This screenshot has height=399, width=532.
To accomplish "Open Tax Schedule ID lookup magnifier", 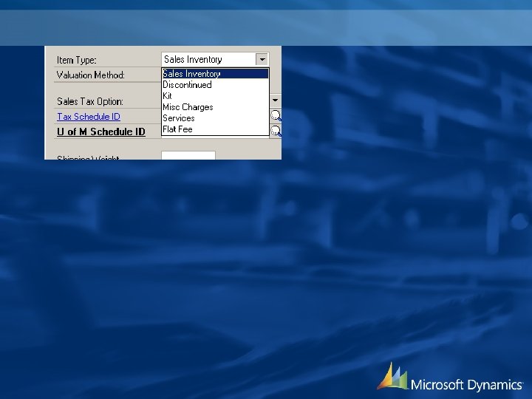I will [276, 116].
